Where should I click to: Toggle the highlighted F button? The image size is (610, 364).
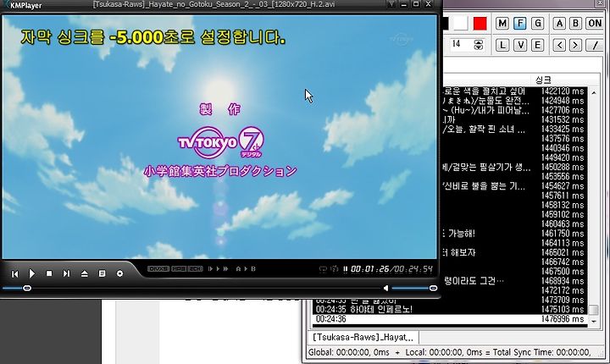pos(520,24)
